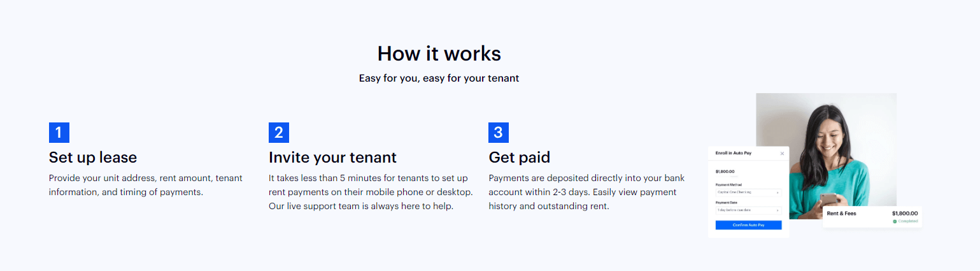Click the Rent & Fees card
The height and width of the screenshot is (271, 980).
pyautogui.click(x=872, y=217)
